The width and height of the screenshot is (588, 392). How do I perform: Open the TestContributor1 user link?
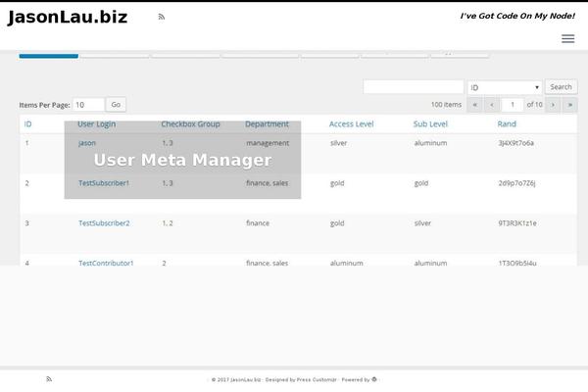[x=106, y=263]
